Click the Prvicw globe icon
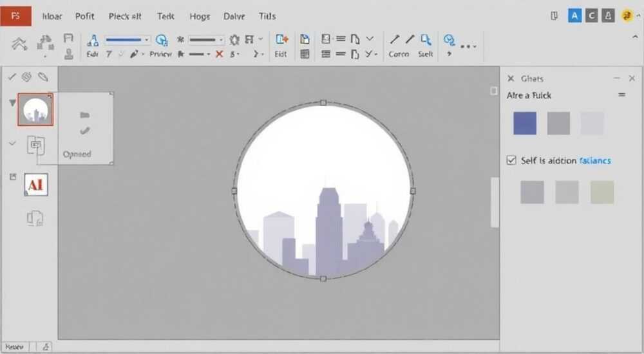The width and height of the screenshot is (644, 354). coord(162,40)
